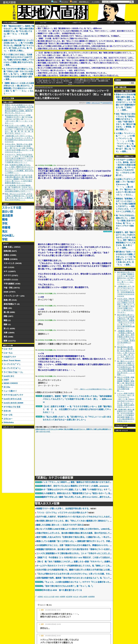138x644 pixels.
Task: Click the comment bubble icon by Comment(53)
Action: (101, 103)
